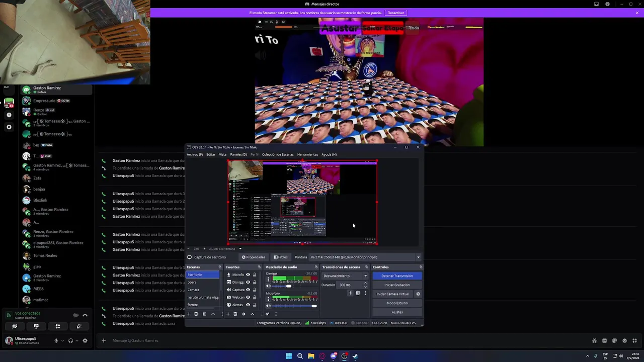Viewport: 644px width, 362px height.
Task: Click Detener Transmisión button
Action: tap(397, 276)
